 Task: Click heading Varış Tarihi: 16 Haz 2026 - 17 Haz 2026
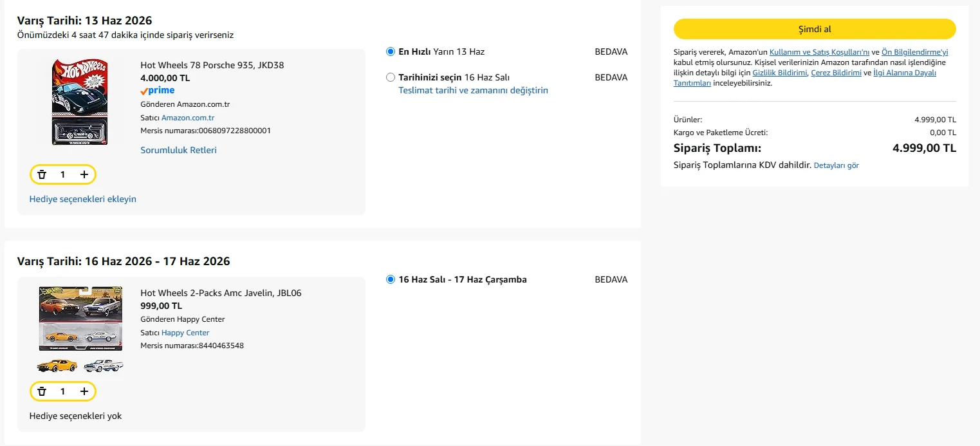(123, 261)
